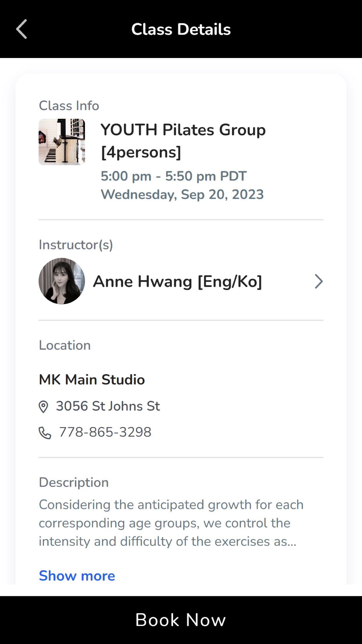Tap Anne Hwang's profile photo
This screenshot has width=362, height=644.
pyautogui.click(x=62, y=281)
